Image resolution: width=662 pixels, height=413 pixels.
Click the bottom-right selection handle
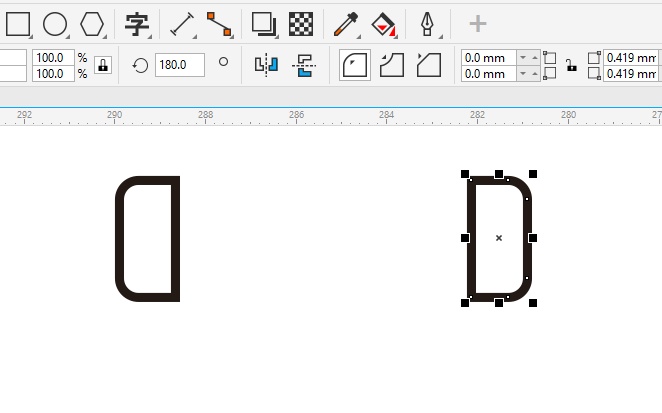[533, 303]
